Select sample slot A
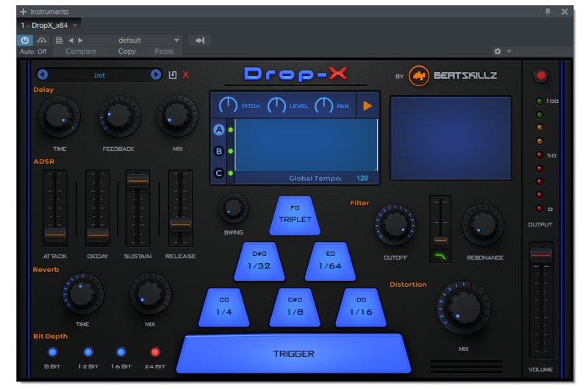This screenshot has height=389, width=588. click(x=219, y=130)
